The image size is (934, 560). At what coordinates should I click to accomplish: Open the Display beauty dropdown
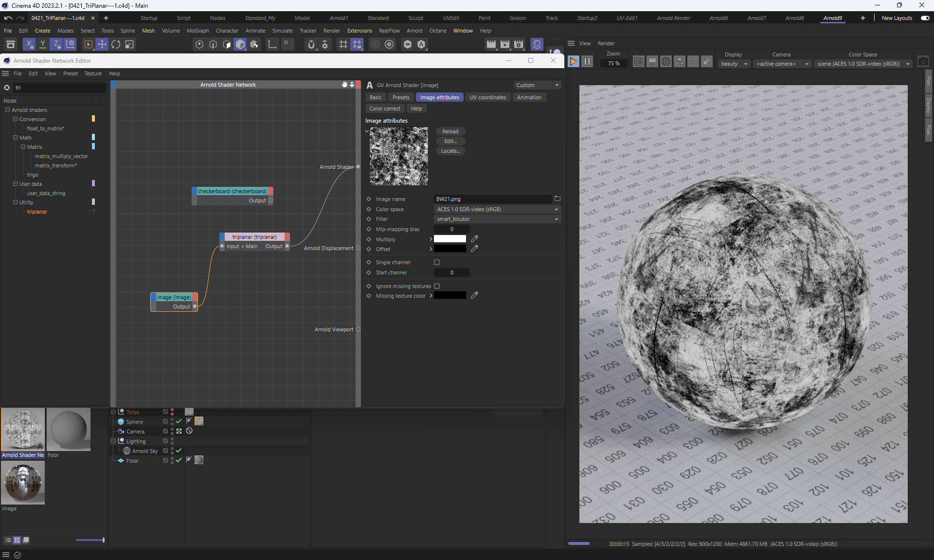pyautogui.click(x=734, y=64)
